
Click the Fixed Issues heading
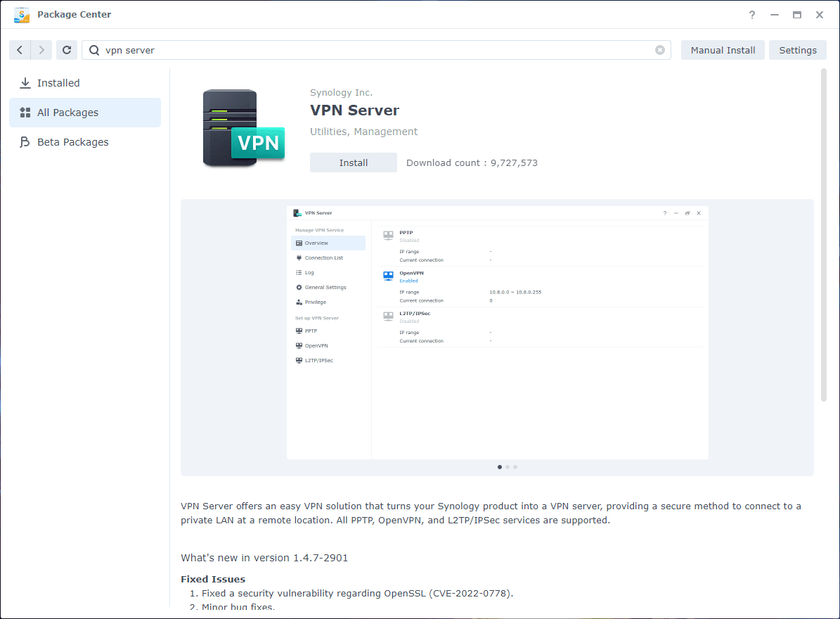pos(213,580)
